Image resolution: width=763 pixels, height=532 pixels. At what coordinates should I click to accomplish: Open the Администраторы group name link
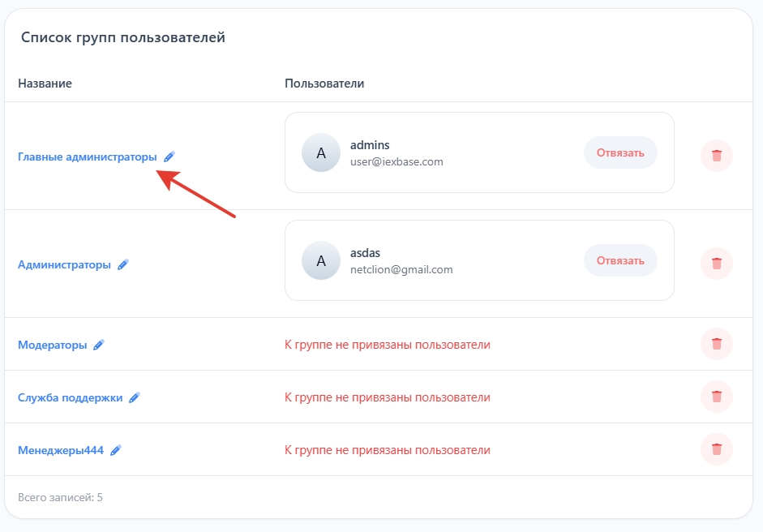click(x=64, y=264)
